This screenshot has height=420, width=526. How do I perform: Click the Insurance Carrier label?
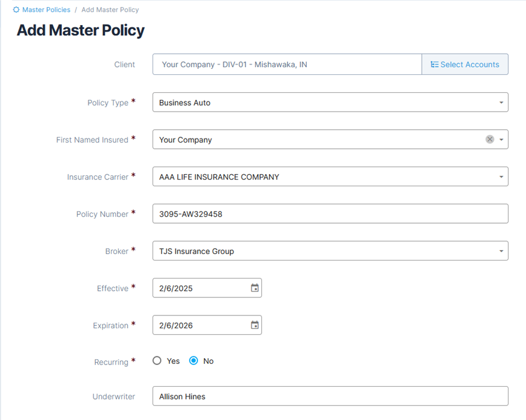98,177
